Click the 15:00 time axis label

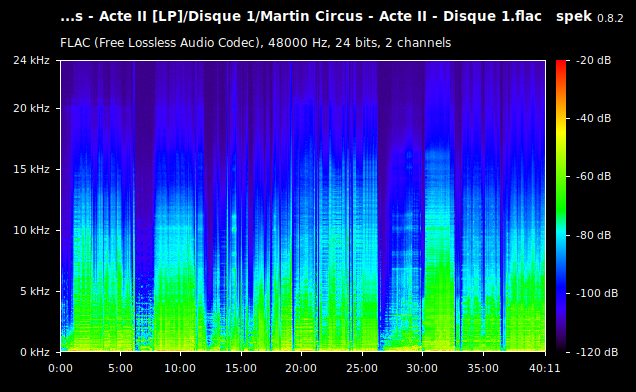[241, 368]
